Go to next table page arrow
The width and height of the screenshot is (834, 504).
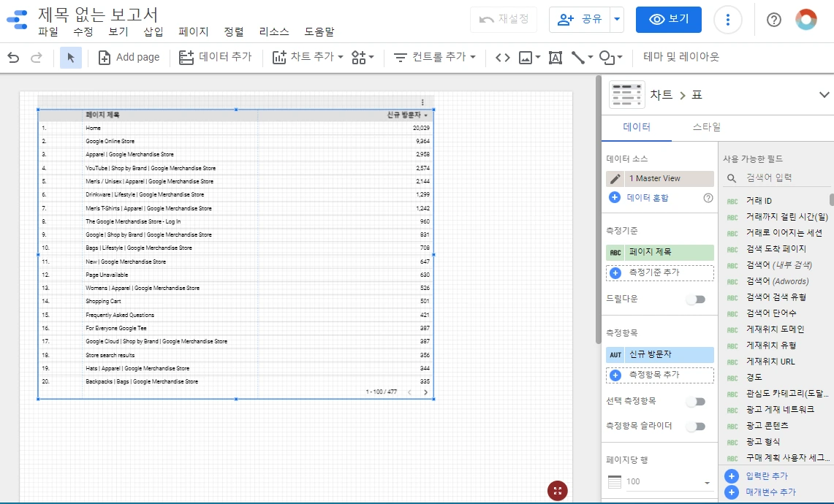coord(425,392)
